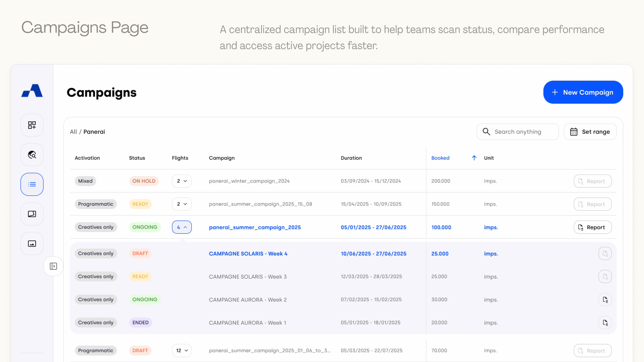Click the 30.000 booked value
Image resolution: width=644 pixels, height=362 pixels.
click(439, 299)
